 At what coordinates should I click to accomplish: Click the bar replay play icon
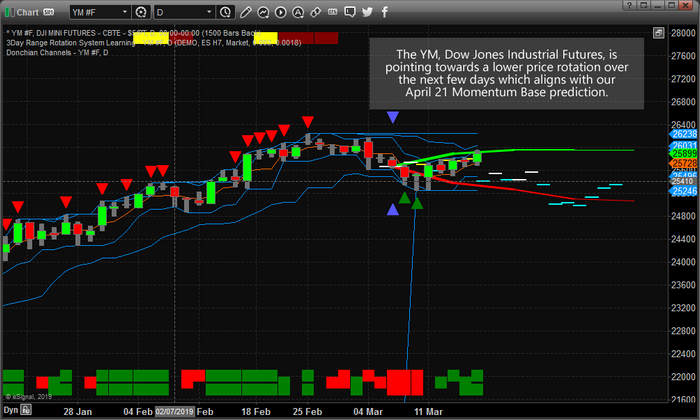(x=280, y=12)
